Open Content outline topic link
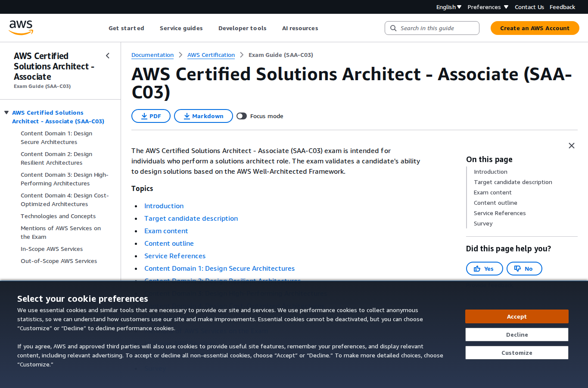 (x=169, y=244)
